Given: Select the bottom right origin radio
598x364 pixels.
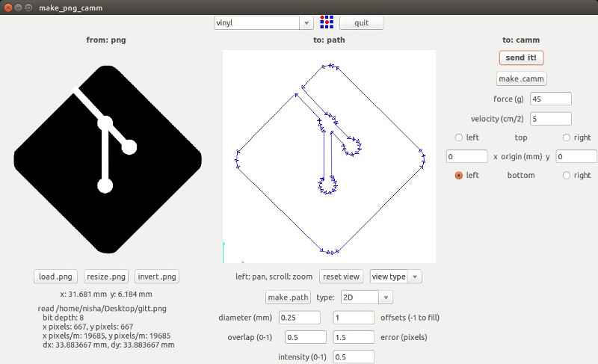Looking at the screenshot, I should tap(567, 175).
